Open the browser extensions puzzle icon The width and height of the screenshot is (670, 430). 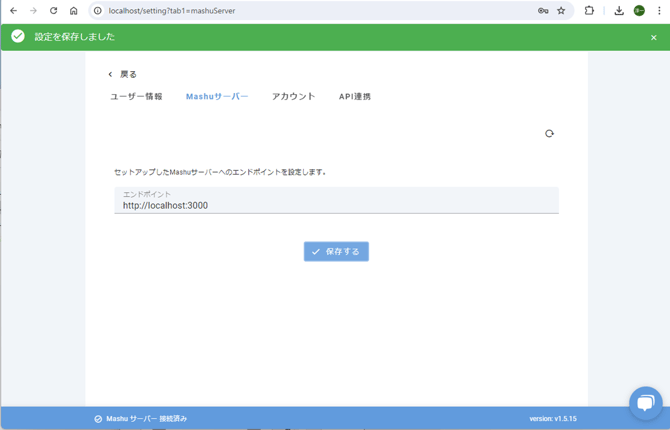click(590, 11)
